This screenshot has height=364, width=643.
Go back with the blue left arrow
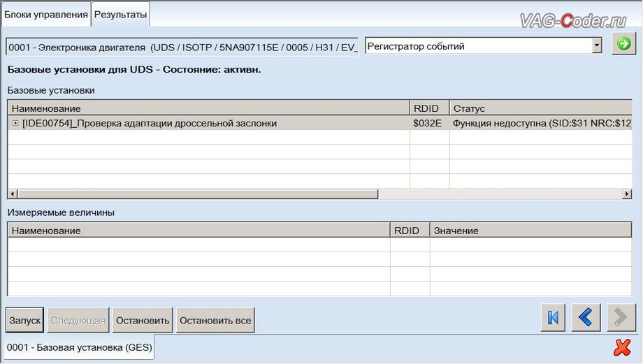(x=586, y=317)
